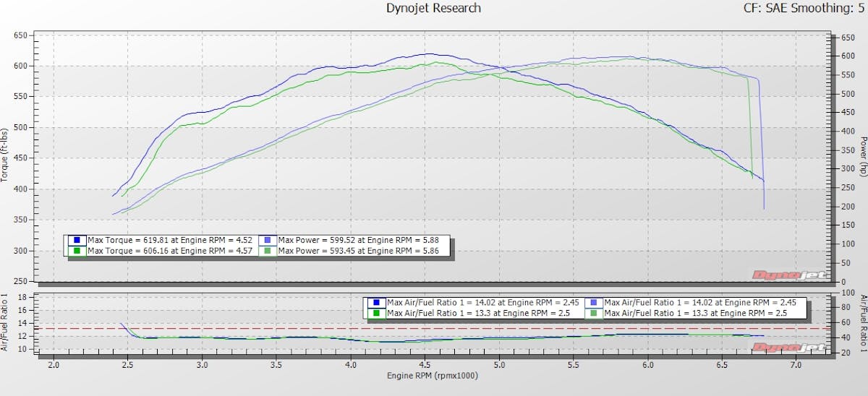Screen dimensions: 868x396
Task: Click the green Max Torque 606.16 swatch
Action: [77, 251]
